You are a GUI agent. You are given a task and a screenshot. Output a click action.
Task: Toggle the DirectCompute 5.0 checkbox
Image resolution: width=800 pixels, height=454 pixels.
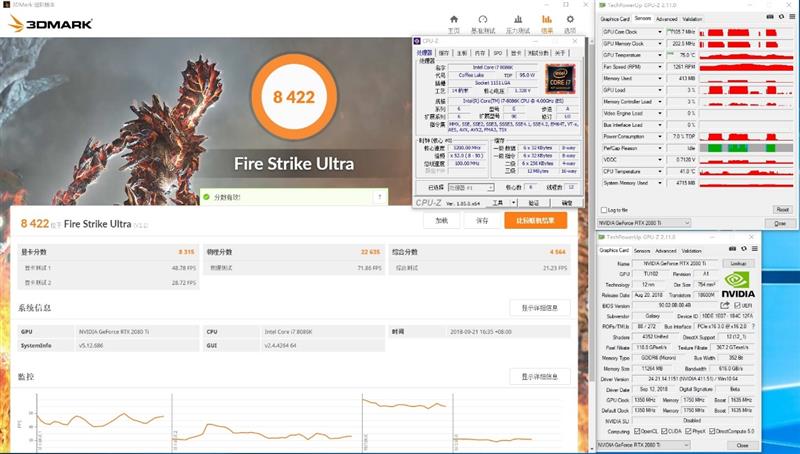[712, 431]
